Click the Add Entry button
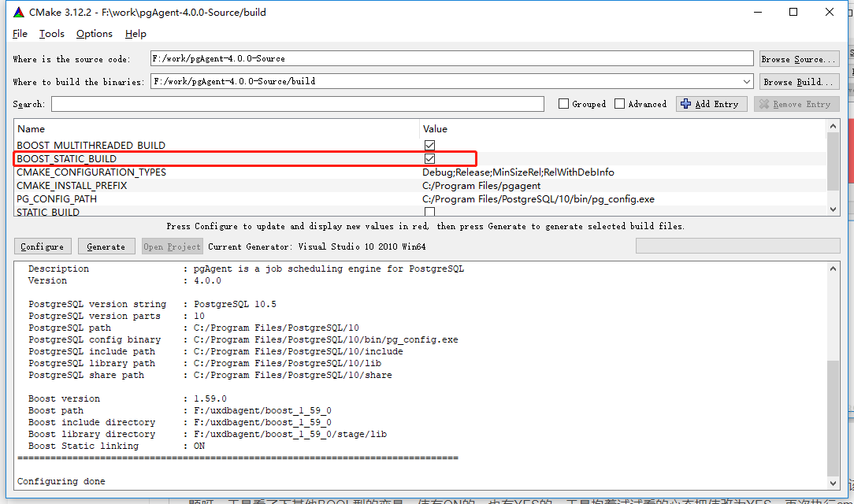This screenshot has width=854, height=504. 711,104
